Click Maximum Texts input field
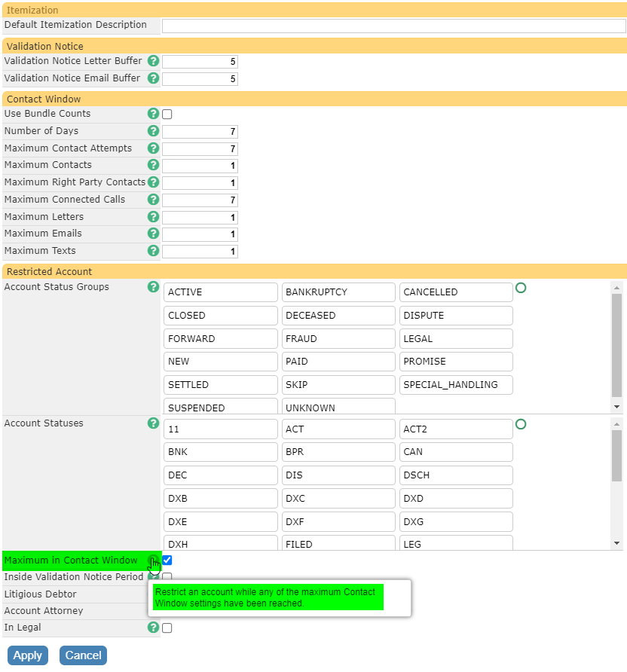 click(x=200, y=252)
